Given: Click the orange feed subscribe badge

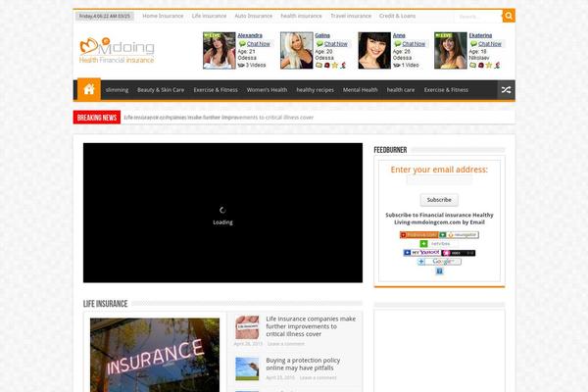Looking at the screenshot, I should (419, 235).
